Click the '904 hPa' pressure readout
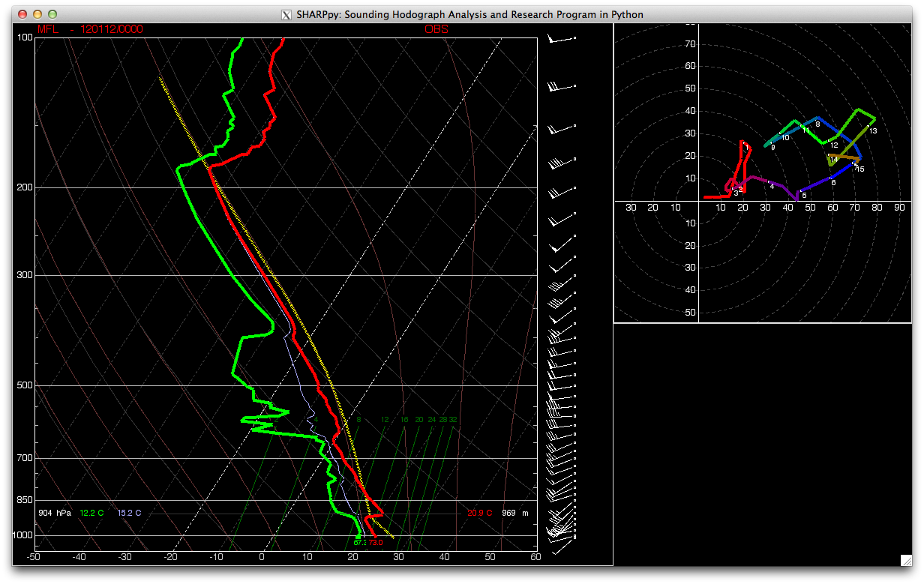Screen dimensions: 924x584 coord(55,513)
